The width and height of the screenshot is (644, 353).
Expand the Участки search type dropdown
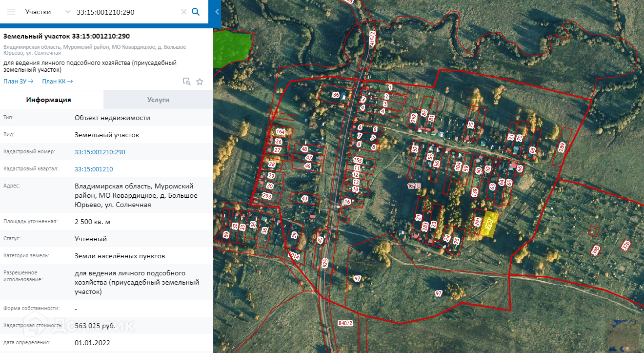tap(47, 12)
